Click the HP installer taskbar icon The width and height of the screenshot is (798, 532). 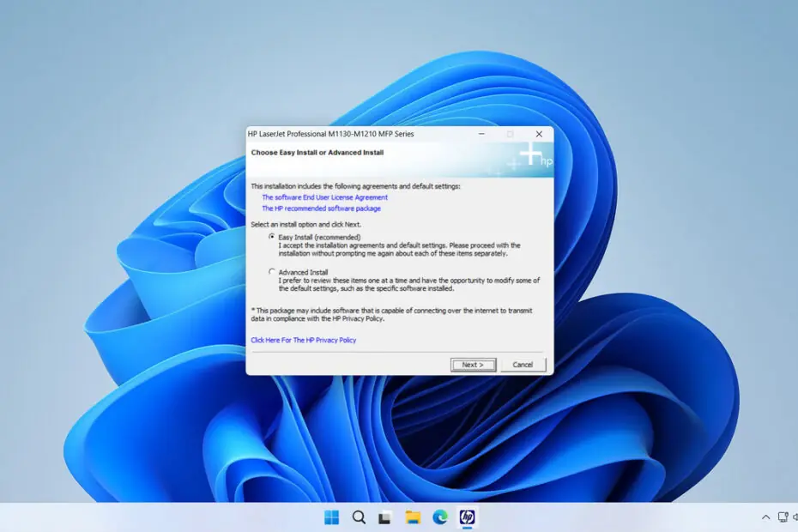point(468,517)
